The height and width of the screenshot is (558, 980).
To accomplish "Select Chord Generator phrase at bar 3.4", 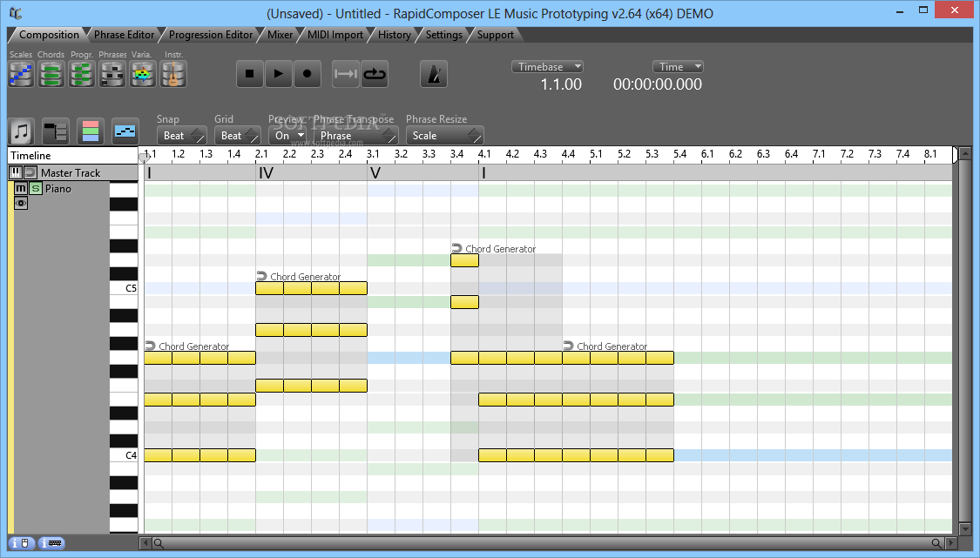I will [x=500, y=249].
